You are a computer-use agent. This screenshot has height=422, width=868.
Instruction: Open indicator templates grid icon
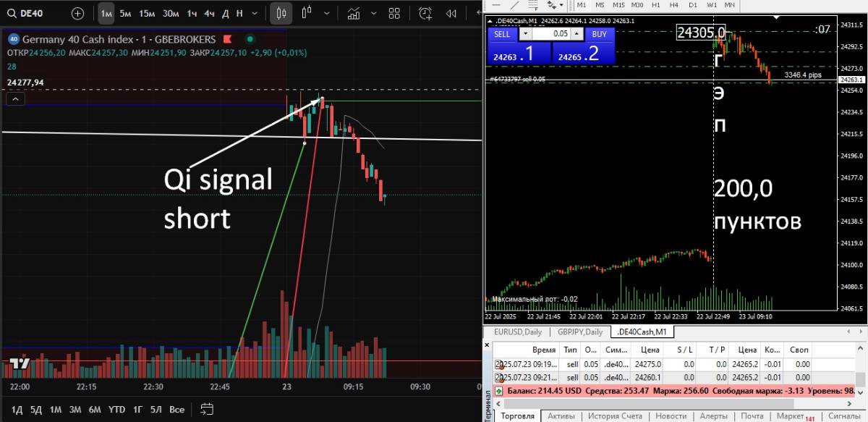point(394,13)
